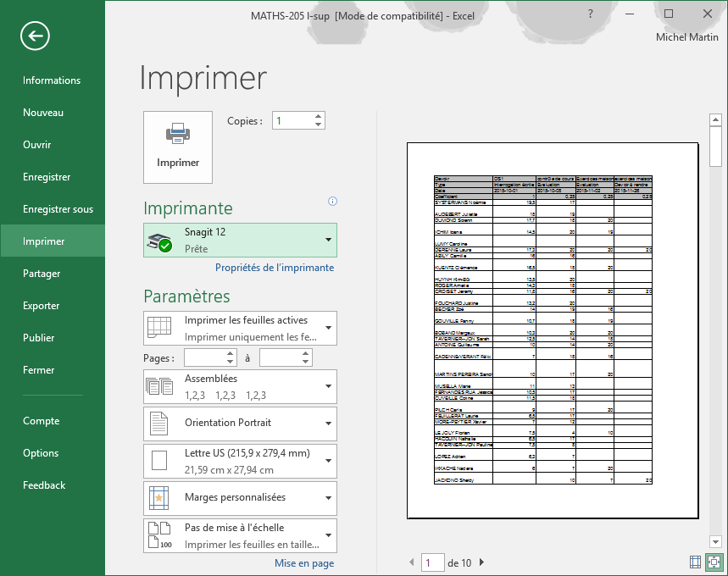Open Propriétés de l'imprimante link
The width and height of the screenshot is (728, 576).
[x=275, y=268]
